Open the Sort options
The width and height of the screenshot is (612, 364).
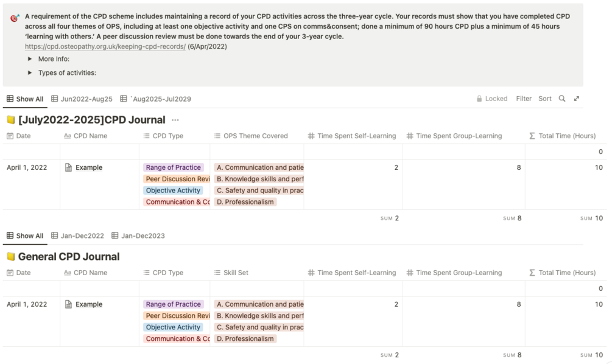pyautogui.click(x=545, y=99)
